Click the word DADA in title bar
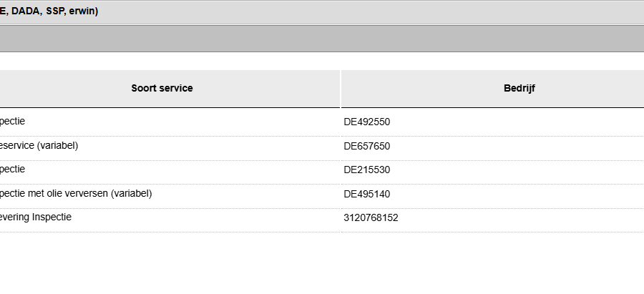 click(26, 11)
